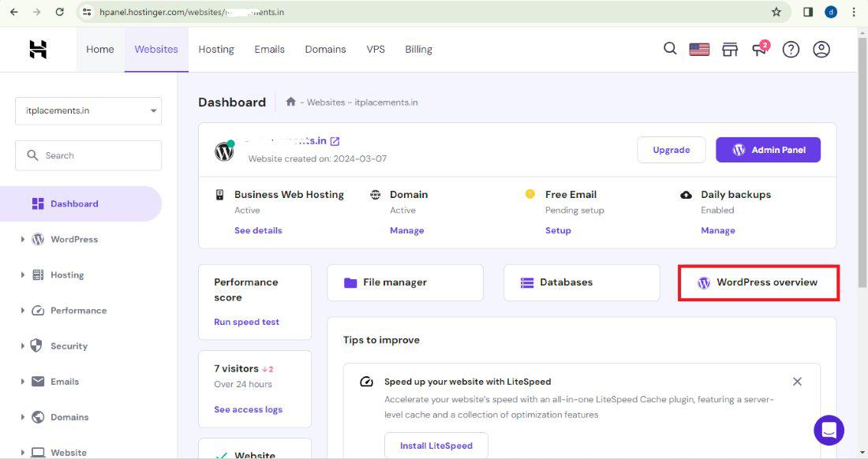Viewport: 868px width, 459px height.
Task: Open Chrome profile avatar
Action: click(831, 12)
